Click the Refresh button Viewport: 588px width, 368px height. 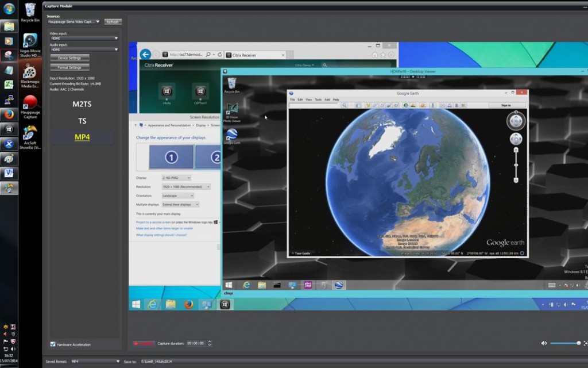tap(113, 22)
